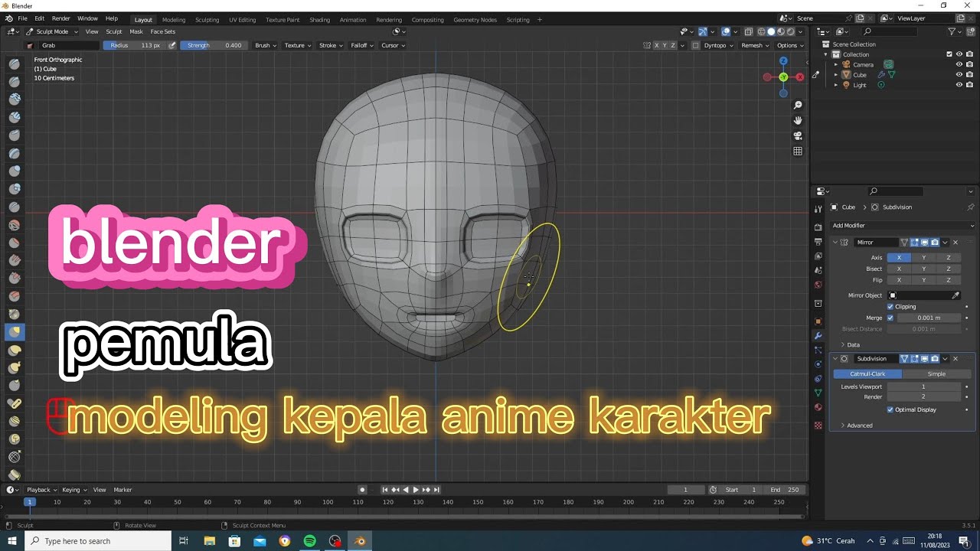Open the File menu

22,18
